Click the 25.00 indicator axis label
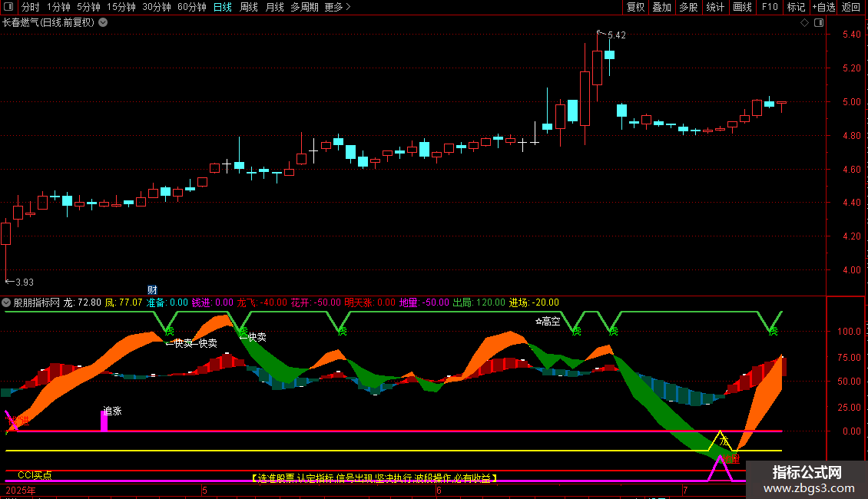Screen dimensions: 868x499 click(x=849, y=407)
